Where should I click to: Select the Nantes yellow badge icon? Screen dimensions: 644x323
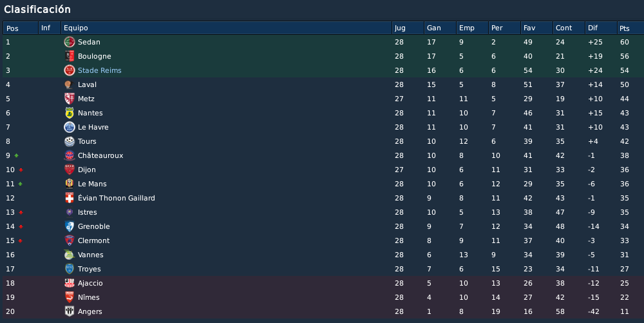70,113
